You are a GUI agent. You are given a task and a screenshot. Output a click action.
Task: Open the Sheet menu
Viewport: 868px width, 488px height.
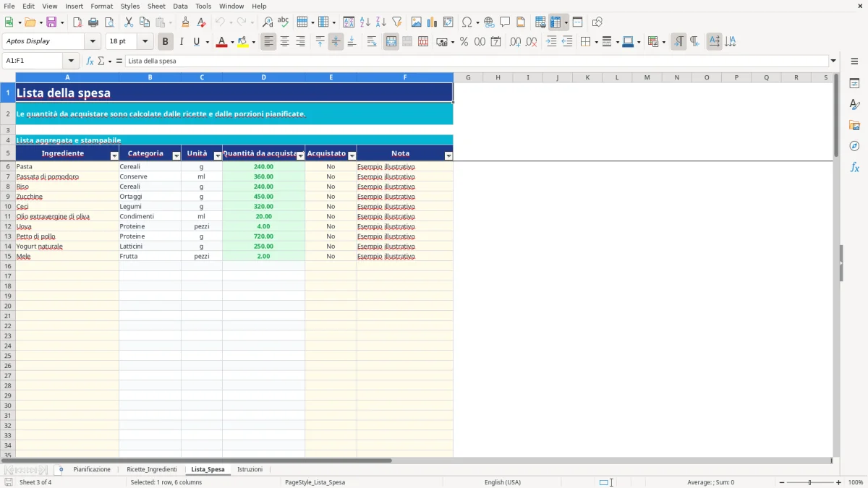[x=156, y=6]
